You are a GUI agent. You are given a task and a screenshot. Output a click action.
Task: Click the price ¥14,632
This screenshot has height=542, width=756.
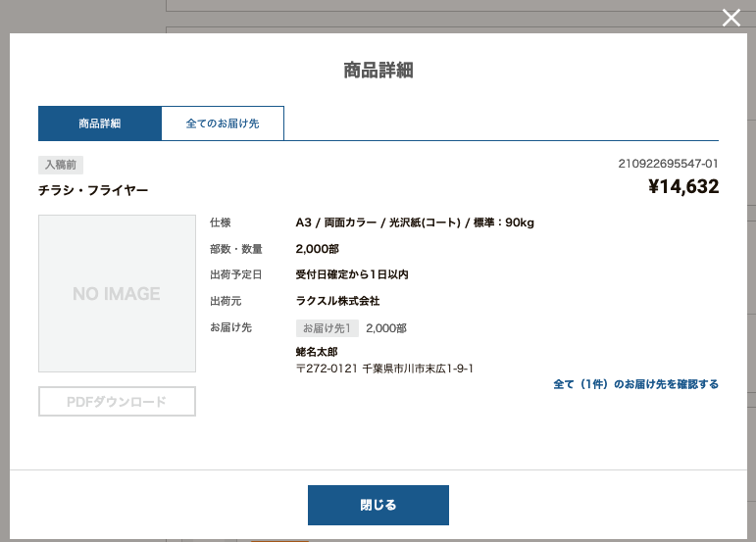coord(683,187)
